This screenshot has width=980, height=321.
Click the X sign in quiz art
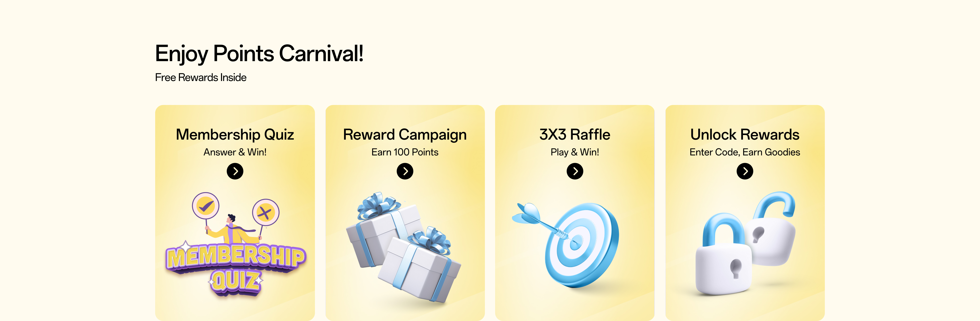[x=265, y=212]
